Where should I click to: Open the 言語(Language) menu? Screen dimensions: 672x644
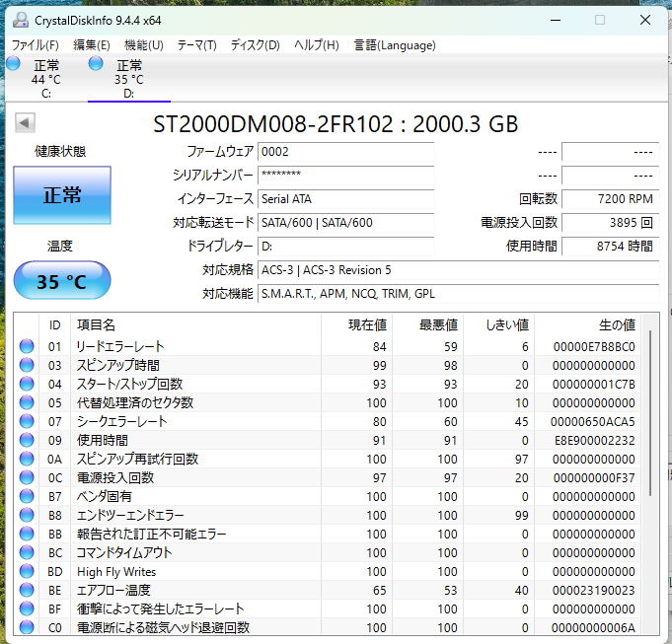point(395,45)
